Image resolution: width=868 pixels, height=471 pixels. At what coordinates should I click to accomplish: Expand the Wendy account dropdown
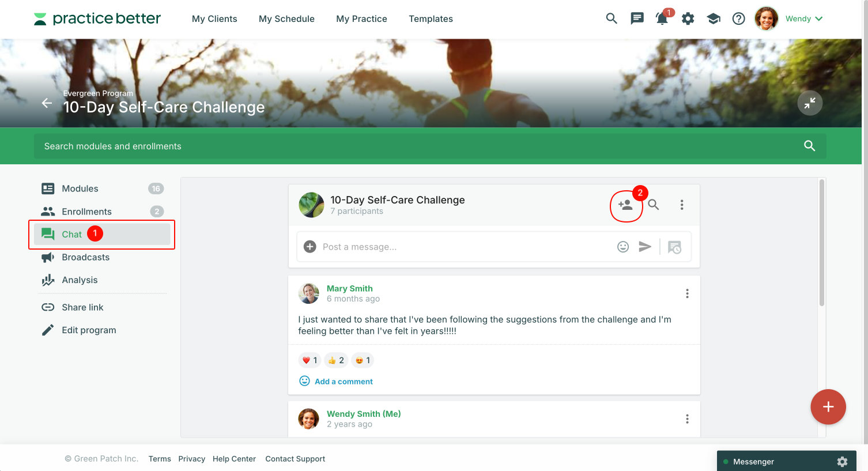[x=803, y=18]
